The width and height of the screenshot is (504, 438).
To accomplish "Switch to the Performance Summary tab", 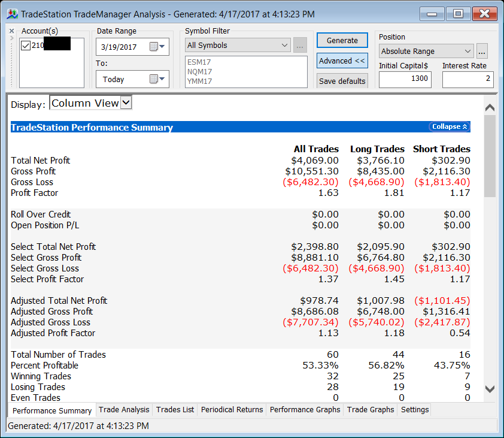I will (52, 410).
